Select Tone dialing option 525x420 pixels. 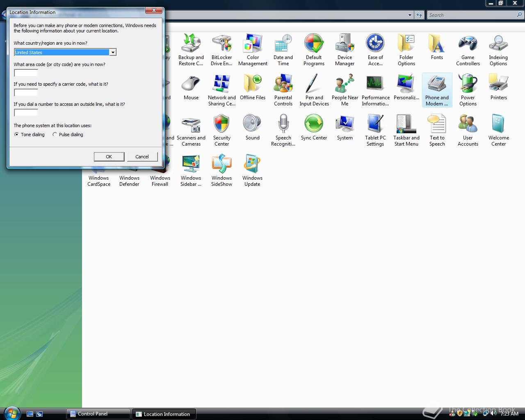coord(30,135)
